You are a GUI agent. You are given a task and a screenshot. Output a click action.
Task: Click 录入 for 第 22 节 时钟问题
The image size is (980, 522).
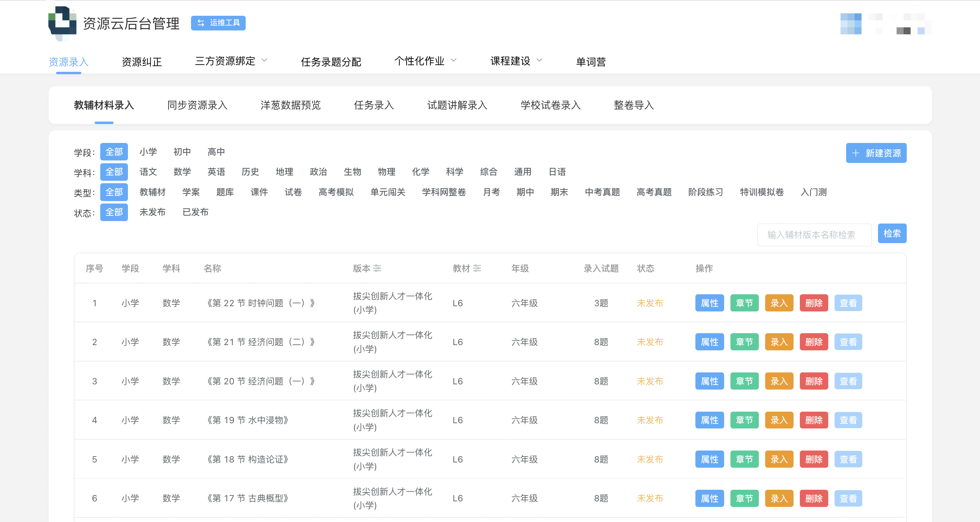click(779, 303)
